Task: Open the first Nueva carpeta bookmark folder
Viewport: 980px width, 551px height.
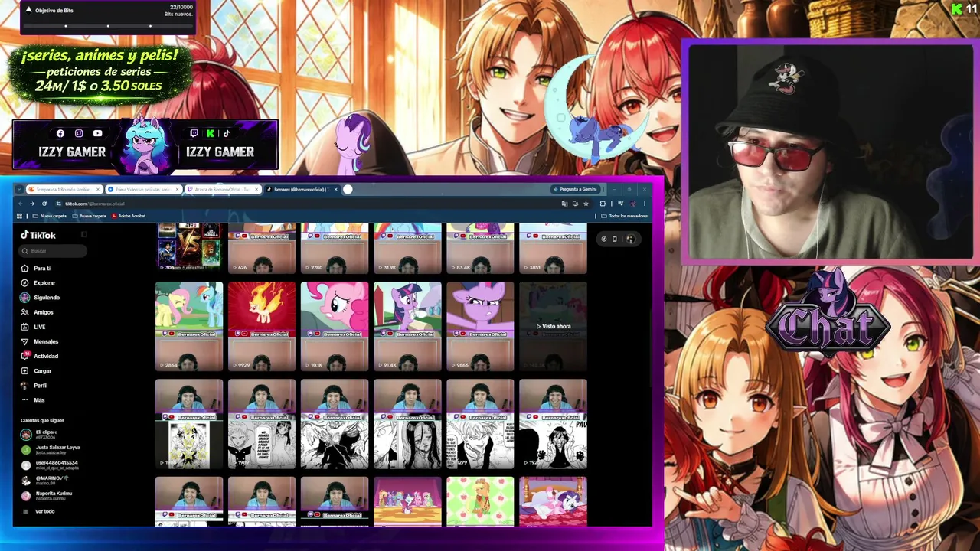Action: (x=49, y=216)
